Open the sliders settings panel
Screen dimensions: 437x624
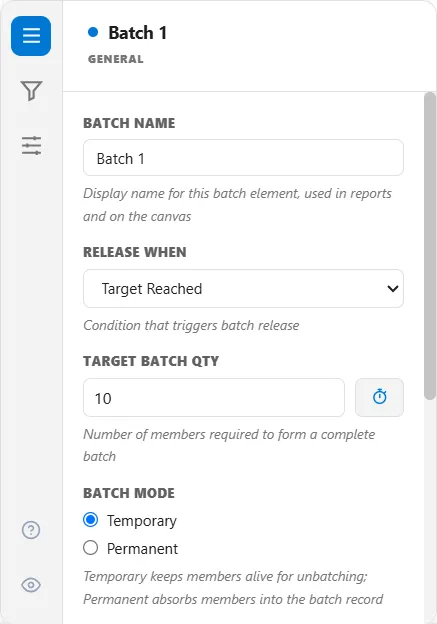click(31, 145)
